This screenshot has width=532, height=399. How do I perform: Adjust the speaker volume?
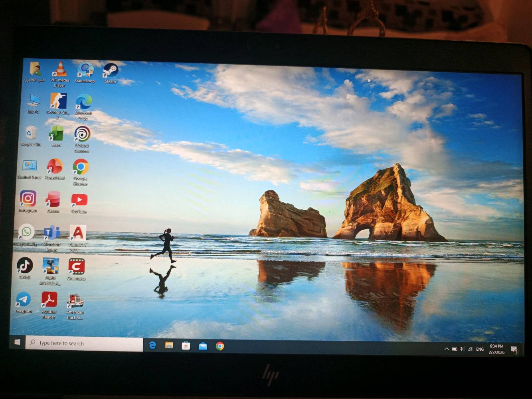pyautogui.click(x=462, y=349)
